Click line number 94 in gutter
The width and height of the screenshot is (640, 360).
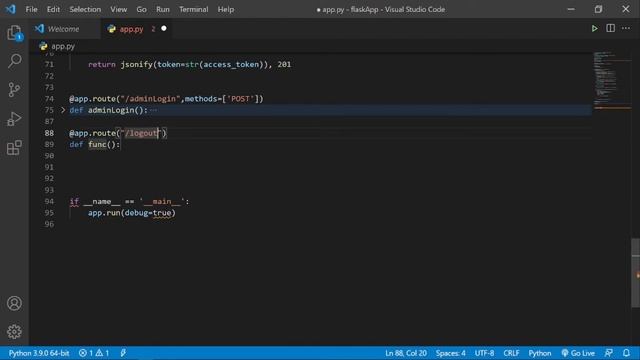[x=49, y=201]
